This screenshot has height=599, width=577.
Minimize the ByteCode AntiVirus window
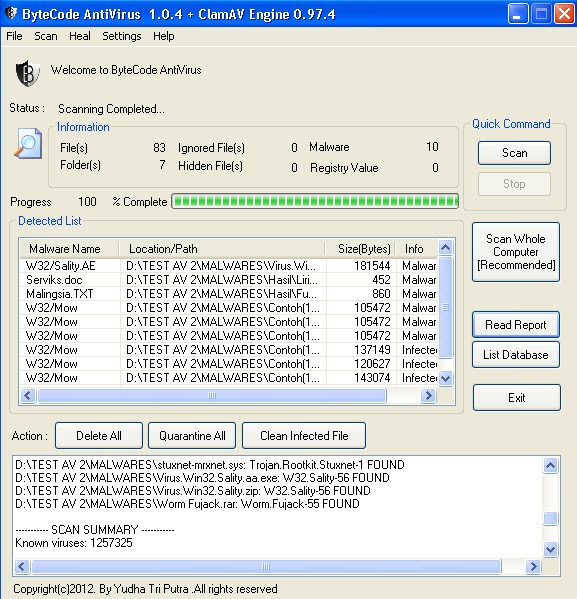coord(517,14)
